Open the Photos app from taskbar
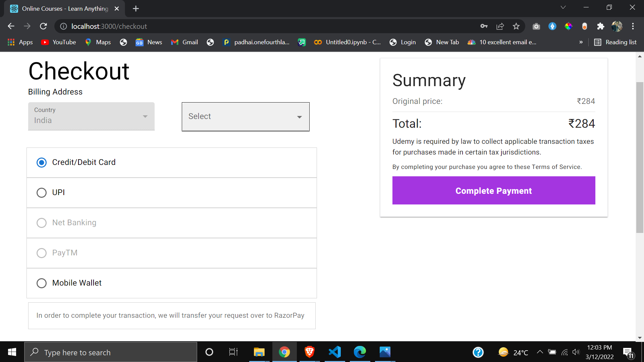644x362 pixels. [x=385, y=352]
